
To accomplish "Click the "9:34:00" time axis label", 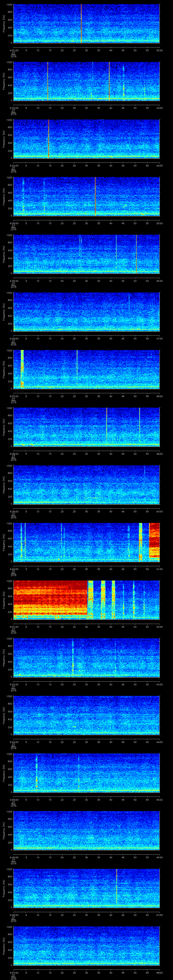I will coord(14,223).
